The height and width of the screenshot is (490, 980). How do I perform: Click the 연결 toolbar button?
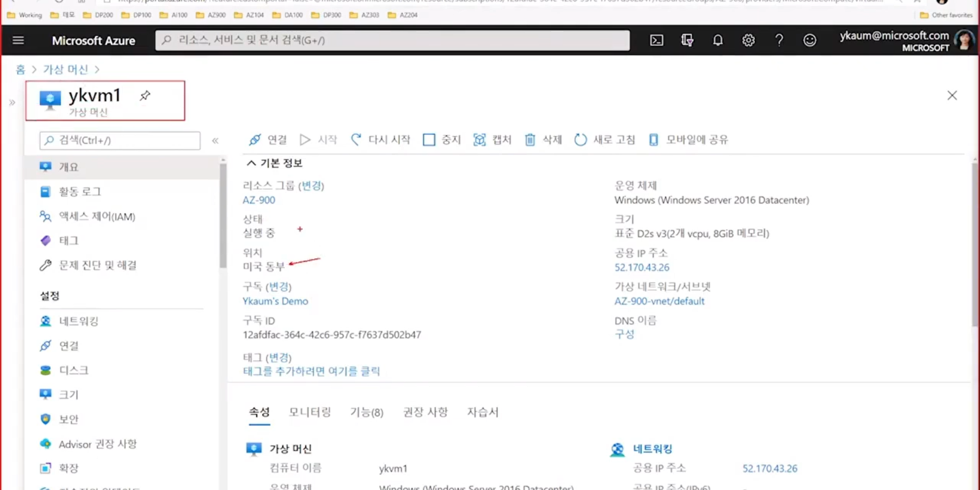click(x=267, y=139)
